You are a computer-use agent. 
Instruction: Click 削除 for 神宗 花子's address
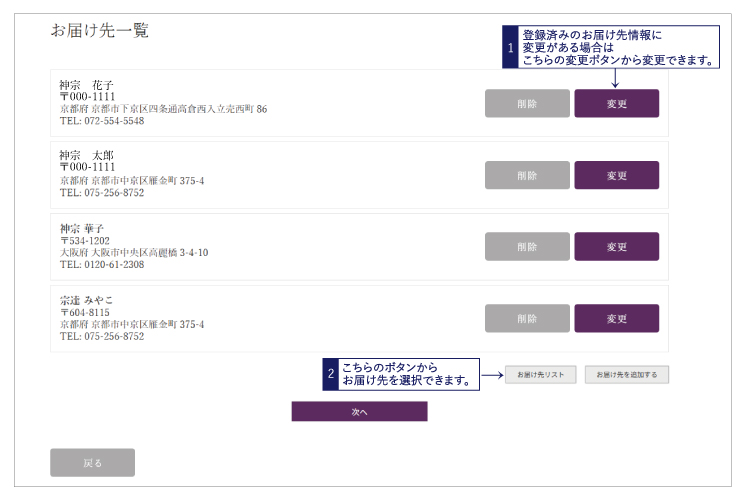pyautogui.click(x=527, y=104)
